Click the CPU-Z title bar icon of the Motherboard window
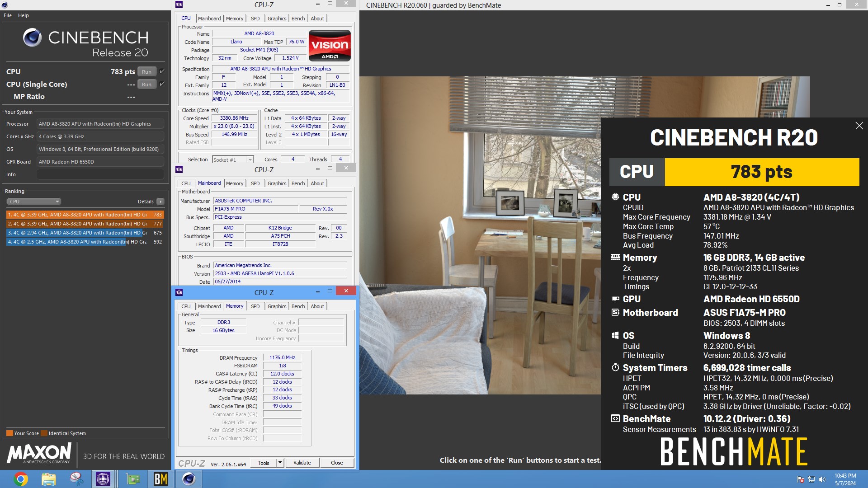 [179, 169]
